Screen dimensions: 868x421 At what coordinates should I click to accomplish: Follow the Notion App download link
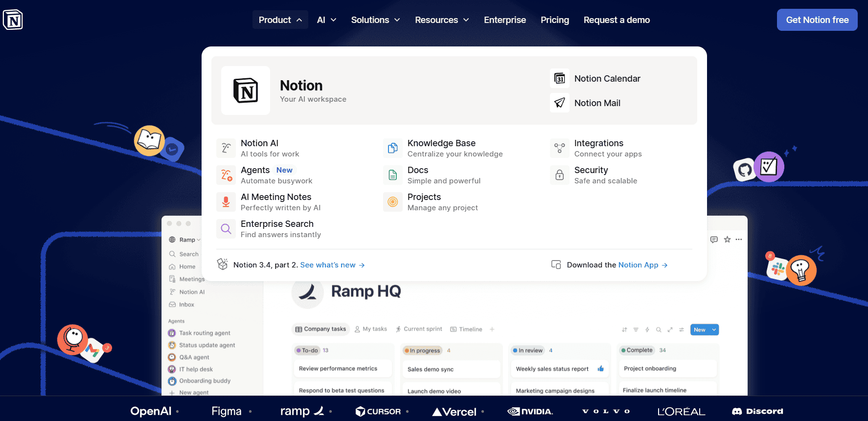pos(643,265)
